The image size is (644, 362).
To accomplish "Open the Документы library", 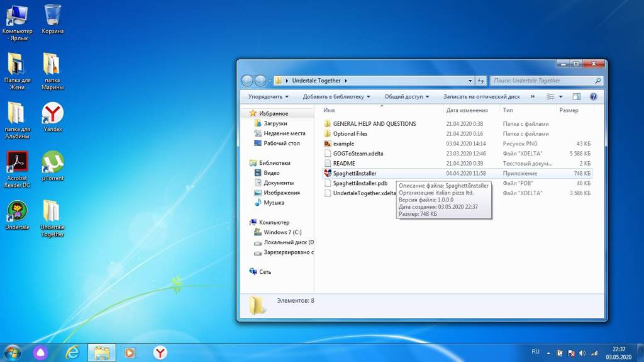I will coord(279,183).
